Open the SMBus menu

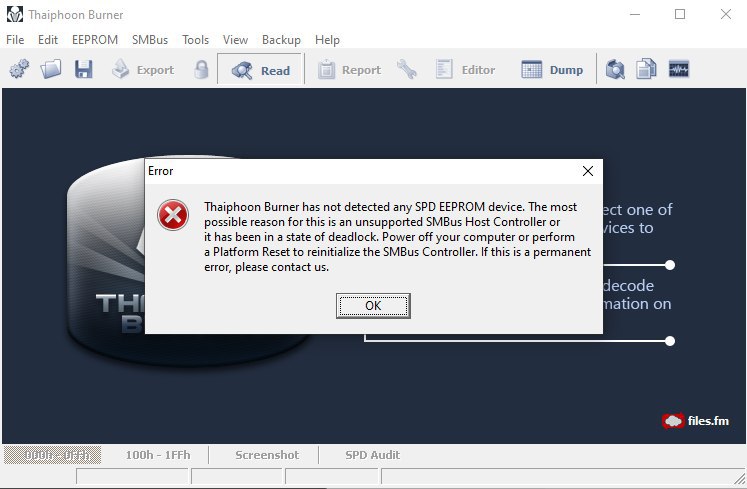pyautogui.click(x=150, y=40)
